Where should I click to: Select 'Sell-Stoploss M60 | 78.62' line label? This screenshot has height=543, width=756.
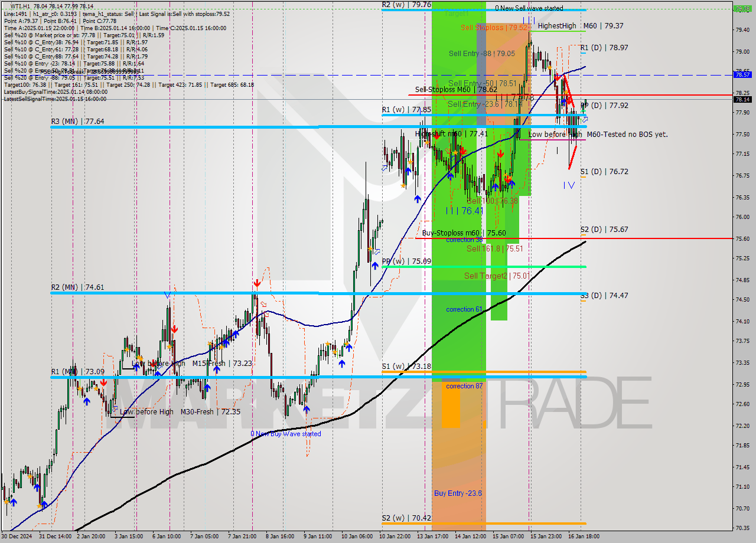tap(456, 90)
